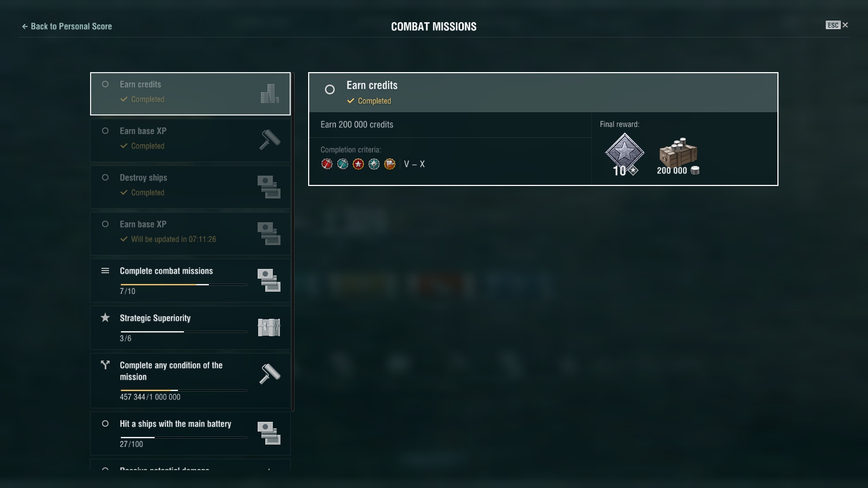Expand the Strategic Superiority star mission
The height and width of the screenshot is (488, 868).
pos(190,328)
